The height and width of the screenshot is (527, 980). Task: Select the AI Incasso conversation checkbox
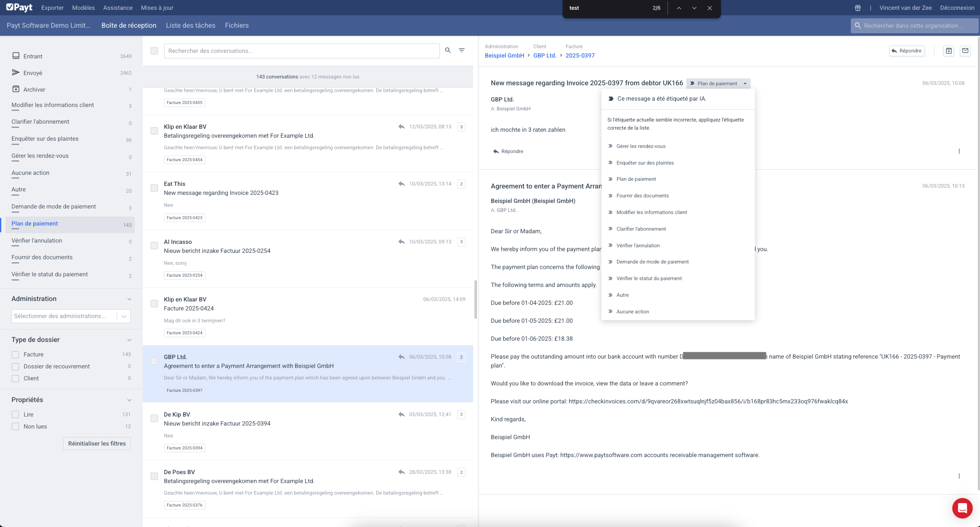(154, 246)
